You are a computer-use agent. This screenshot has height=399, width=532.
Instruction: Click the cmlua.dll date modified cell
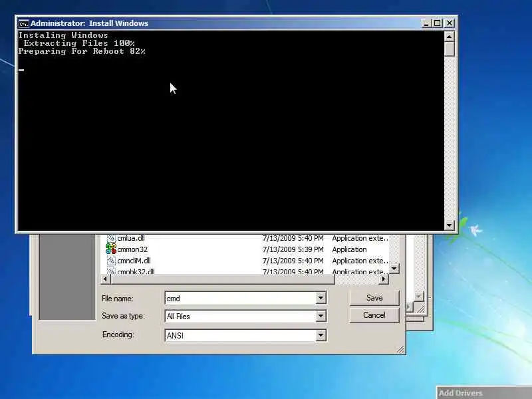click(293, 238)
